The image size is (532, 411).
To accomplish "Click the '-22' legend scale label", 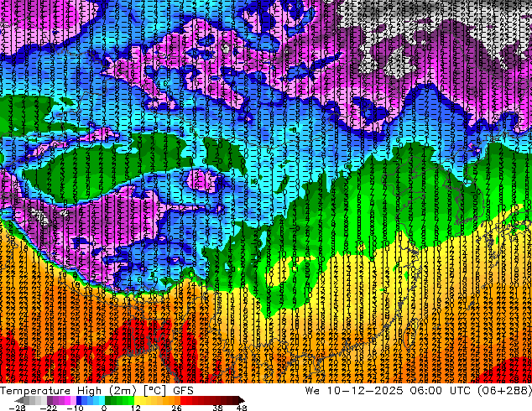I will (x=49, y=408).
